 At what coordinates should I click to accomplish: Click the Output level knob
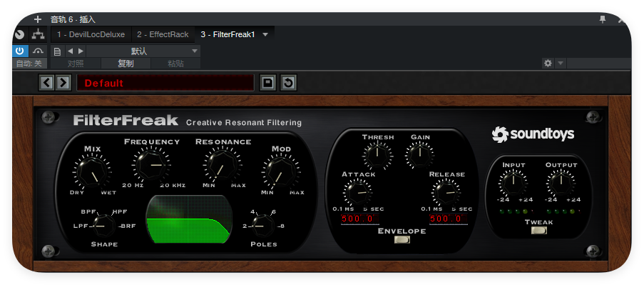pyautogui.click(x=561, y=183)
